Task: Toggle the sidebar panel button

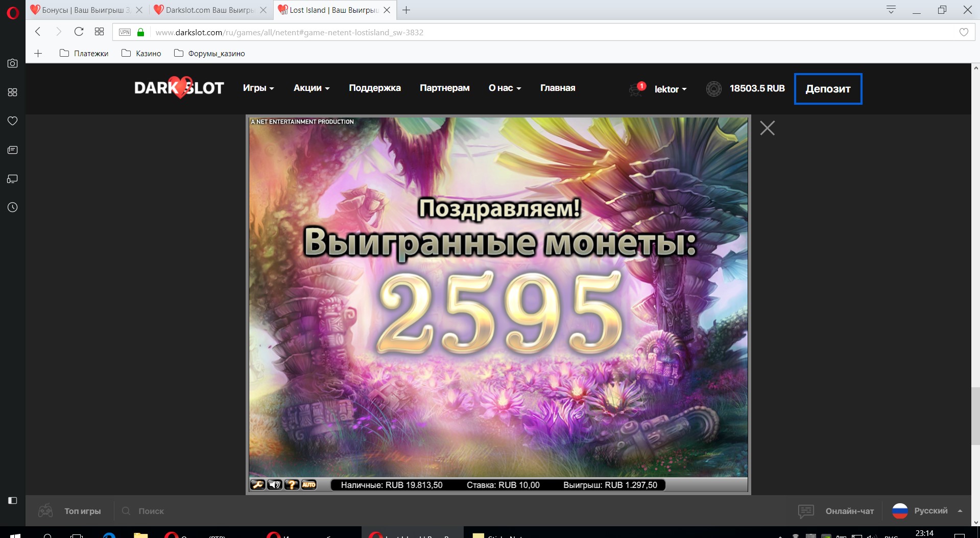Action: [x=12, y=501]
